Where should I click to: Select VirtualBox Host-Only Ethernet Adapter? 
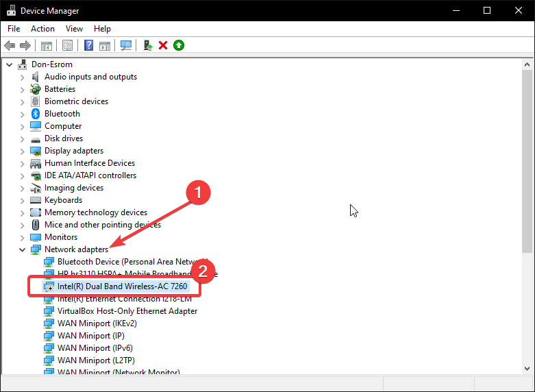pyautogui.click(x=127, y=311)
